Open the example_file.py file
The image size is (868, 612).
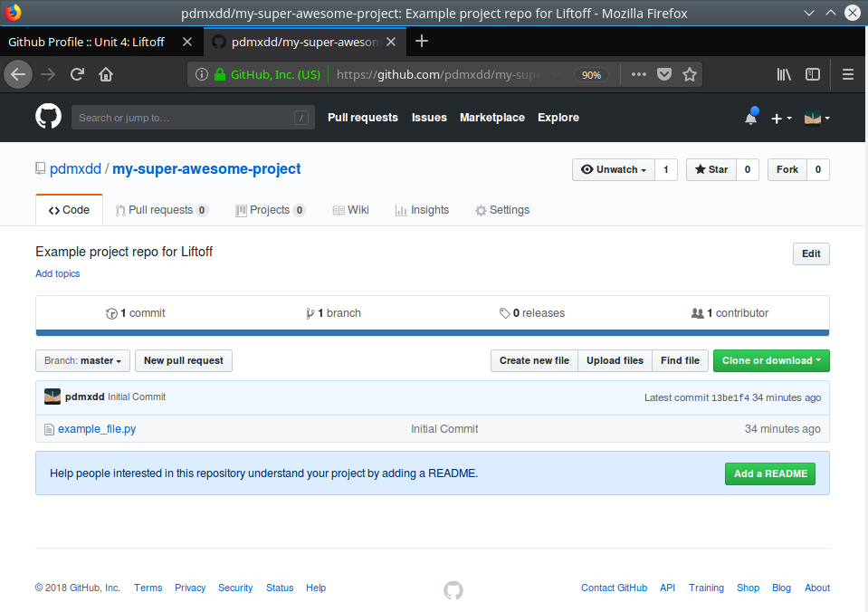click(97, 429)
